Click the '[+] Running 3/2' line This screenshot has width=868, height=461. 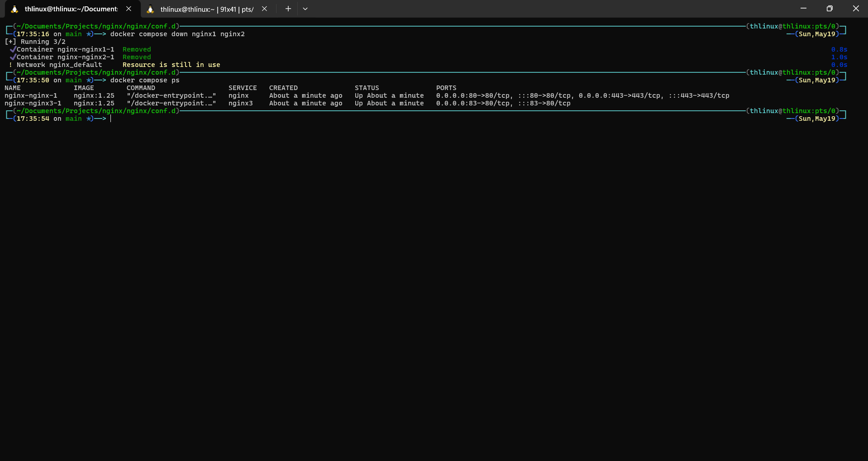tap(35, 42)
